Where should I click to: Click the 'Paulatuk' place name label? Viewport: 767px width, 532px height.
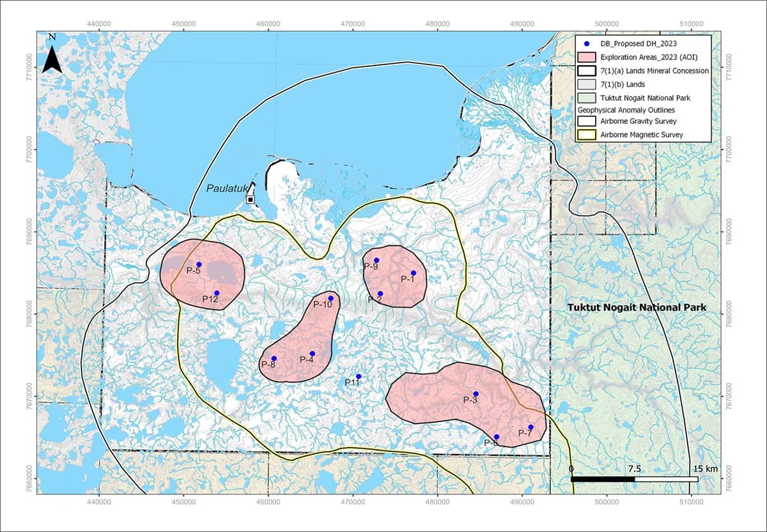point(226,188)
